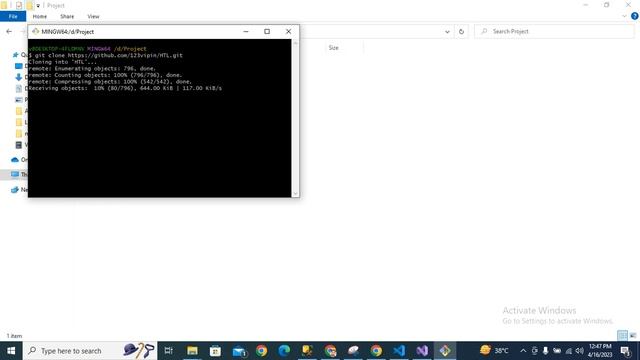Switch to the Home ribbon tab

click(x=40, y=16)
